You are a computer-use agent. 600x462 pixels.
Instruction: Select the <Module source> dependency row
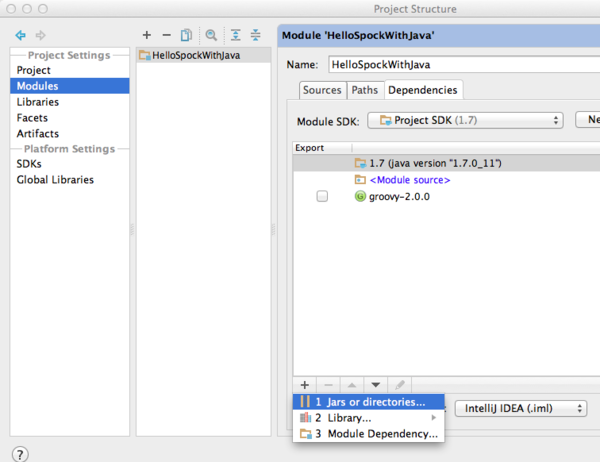pyautogui.click(x=447, y=180)
